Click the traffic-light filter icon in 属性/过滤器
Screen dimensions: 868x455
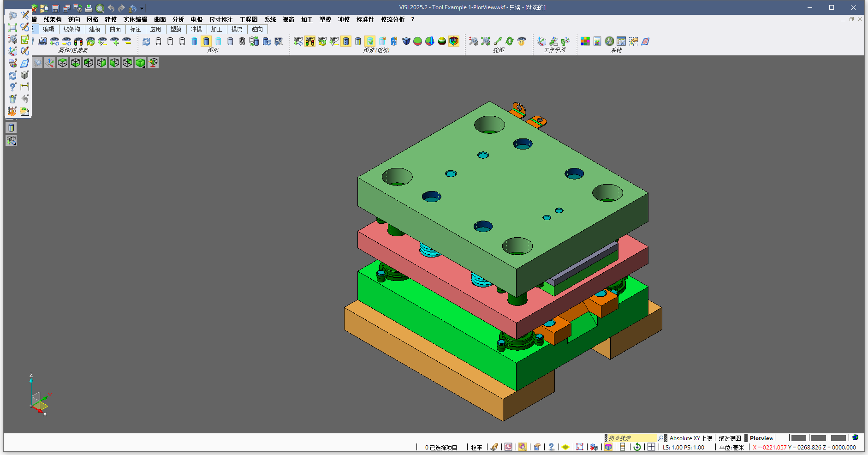tap(78, 42)
